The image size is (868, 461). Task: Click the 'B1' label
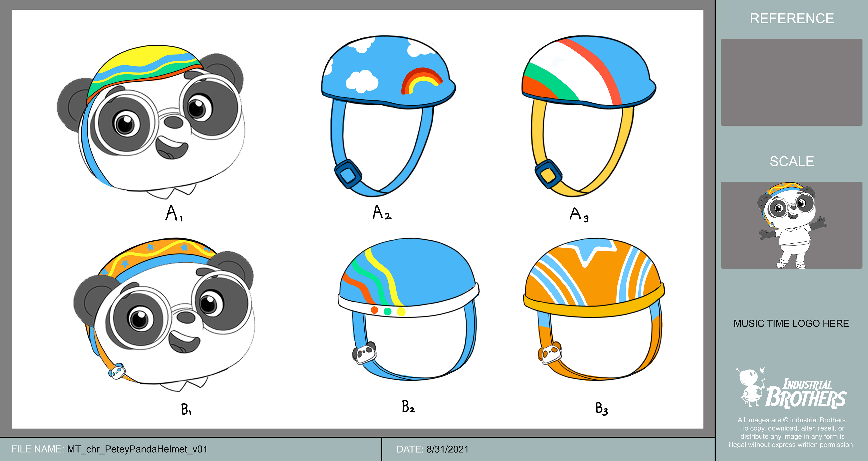click(x=186, y=409)
